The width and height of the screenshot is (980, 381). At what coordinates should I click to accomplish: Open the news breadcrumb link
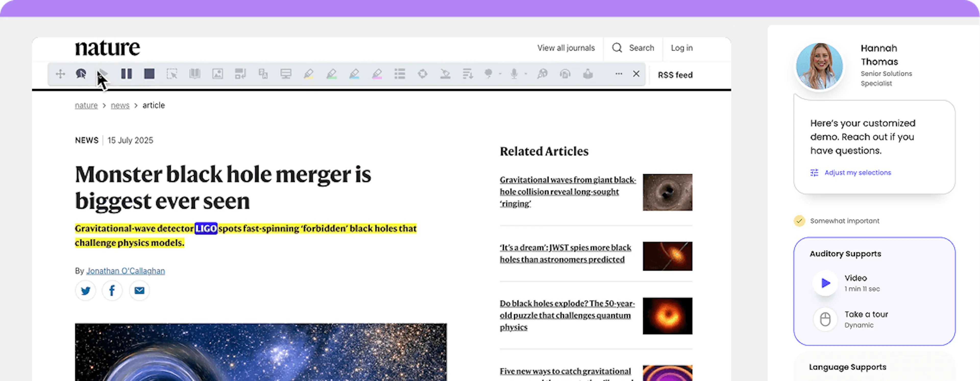120,105
